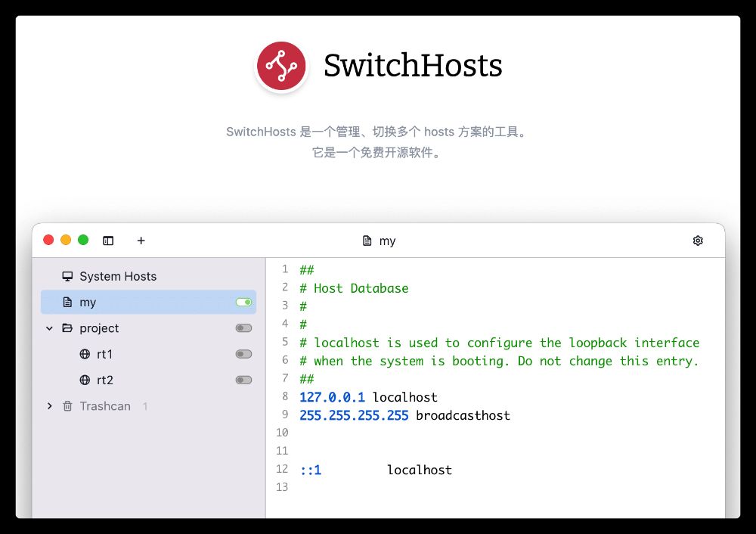Collapse the project folder chevron
This screenshot has height=534, width=756.
pyautogui.click(x=49, y=328)
